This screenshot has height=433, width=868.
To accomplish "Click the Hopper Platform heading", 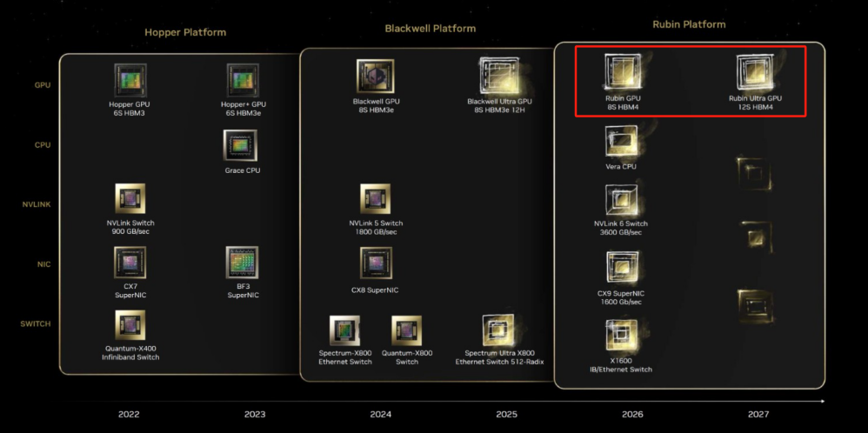I will coord(185,33).
